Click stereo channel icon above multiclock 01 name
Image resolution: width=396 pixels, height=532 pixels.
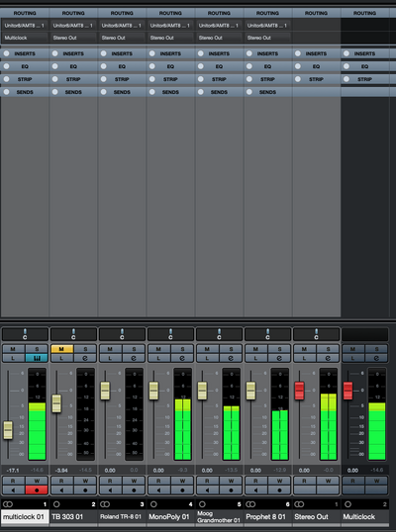[8, 504]
